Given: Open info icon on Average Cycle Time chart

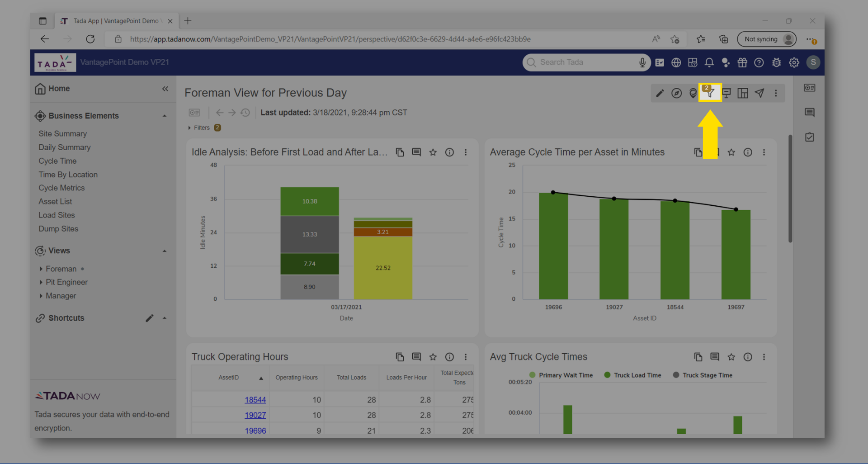Looking at the screenshot, I should (x=748, y=152).
